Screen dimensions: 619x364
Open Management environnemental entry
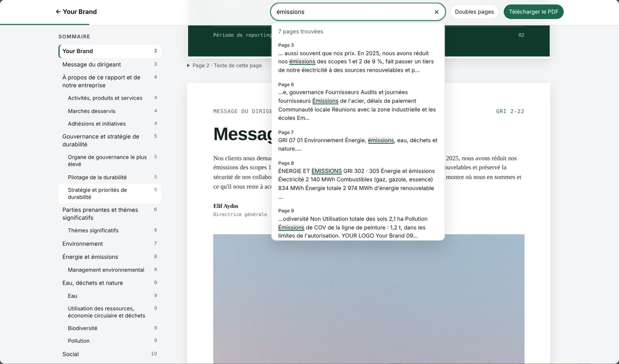click(x=110, y=270)
